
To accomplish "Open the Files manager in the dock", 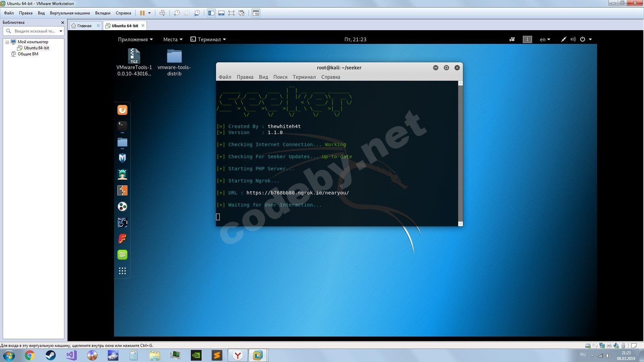I will tap(122, 142).
